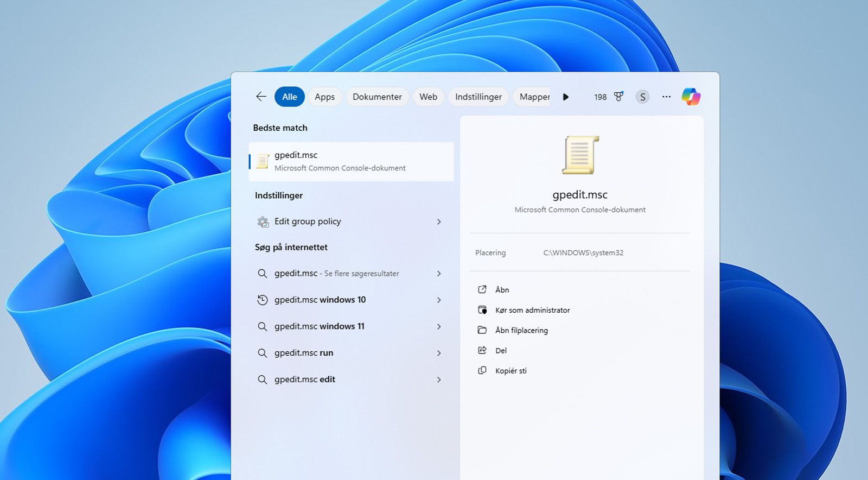Click the history clock icon for gpedit.msc windows 10
The width and height of the screenshot is (868, 480).
pyautogui.click(x=263, y=300)
